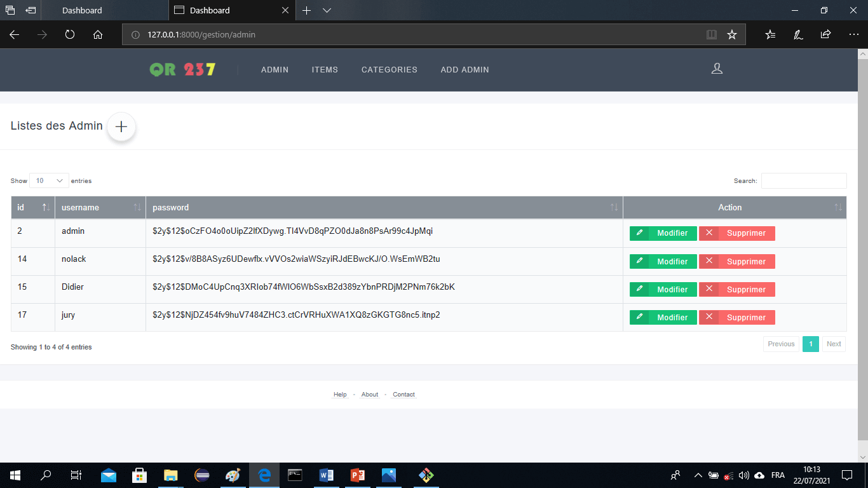Click the browser home icon
Image resolution: width=868 pixels, height=488 pixels.
coord(98,35)
